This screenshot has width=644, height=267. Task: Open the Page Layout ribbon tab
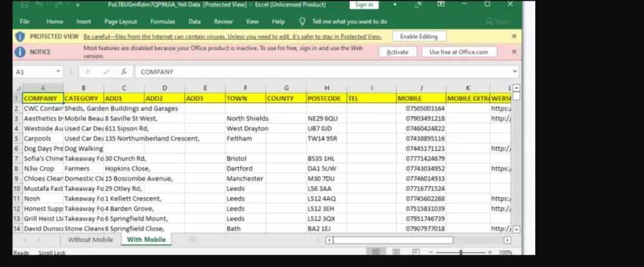[x=121, y=21]
